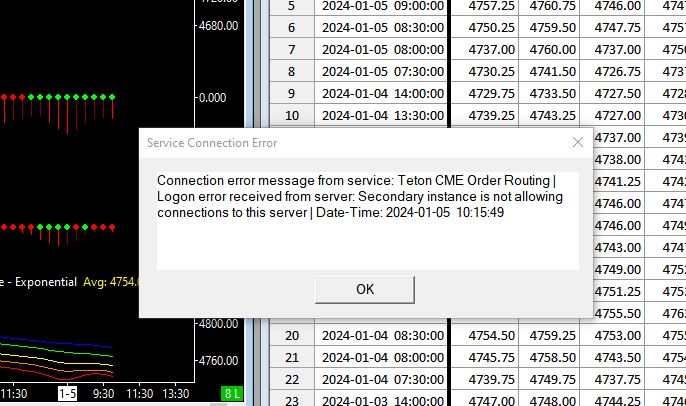This screenshot has width=686, height=406.
Task: Click the 0.000 scale label on the chart
Action: tap(212, 98)
